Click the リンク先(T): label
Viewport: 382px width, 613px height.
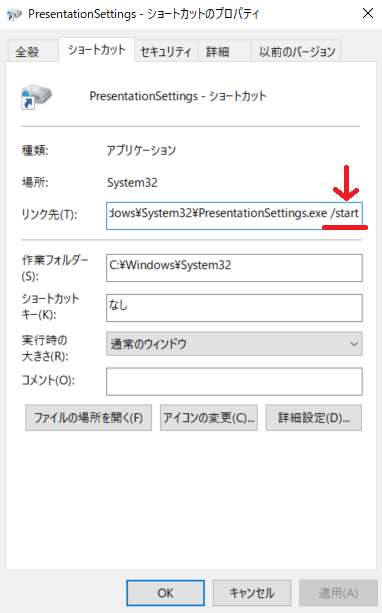49,214
